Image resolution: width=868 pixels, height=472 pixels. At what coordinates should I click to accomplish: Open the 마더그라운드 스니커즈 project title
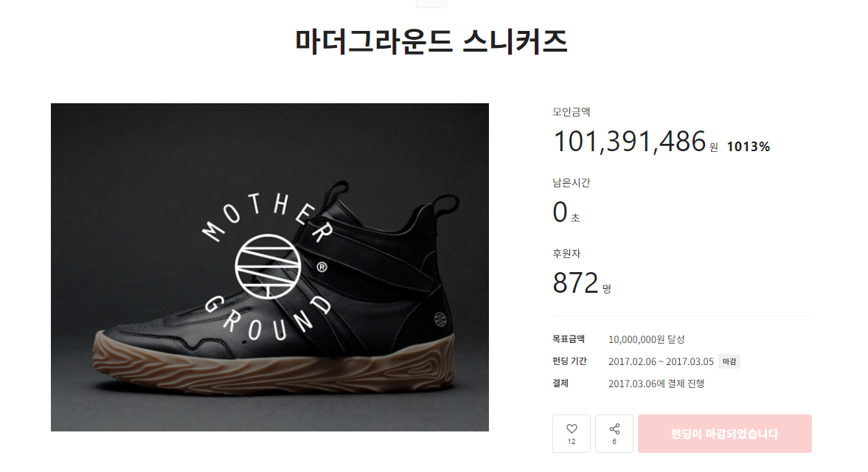431,41
